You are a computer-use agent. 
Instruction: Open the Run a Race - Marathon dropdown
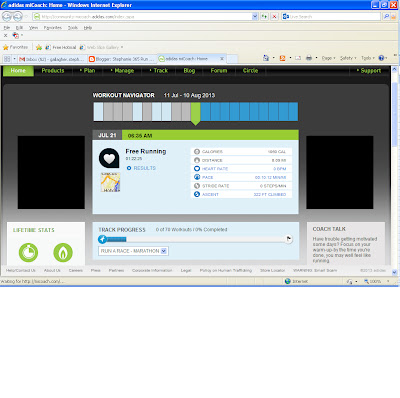click(x=133, y=251)
